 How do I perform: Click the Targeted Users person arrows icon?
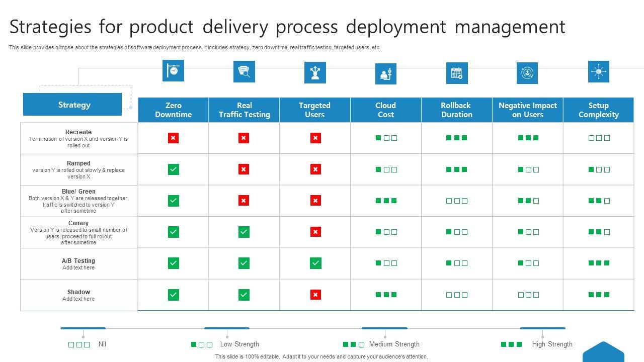click(x=315, y=72)
